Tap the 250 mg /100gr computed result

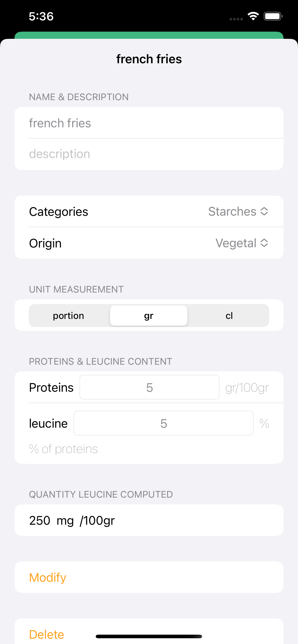72,520
